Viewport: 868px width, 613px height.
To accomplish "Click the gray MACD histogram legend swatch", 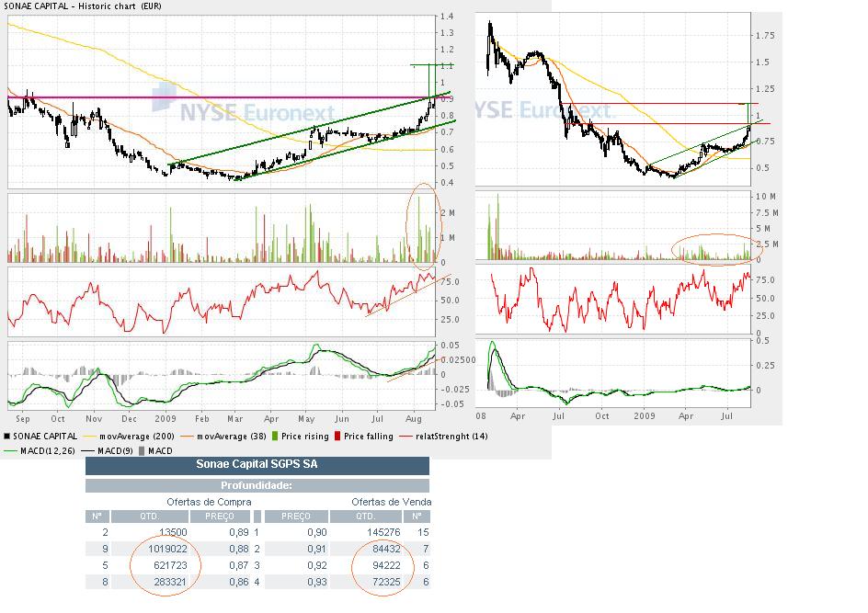I will click(142, 450).
